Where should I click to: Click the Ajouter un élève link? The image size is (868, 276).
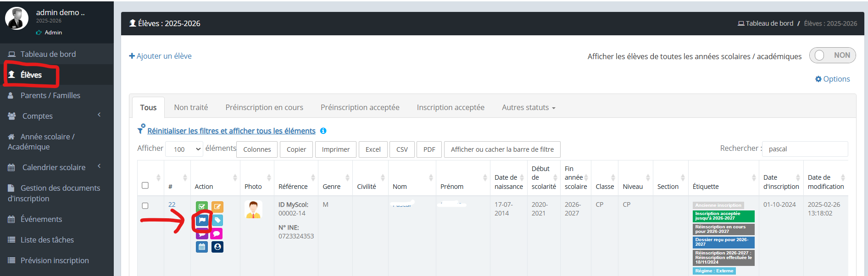161,56
